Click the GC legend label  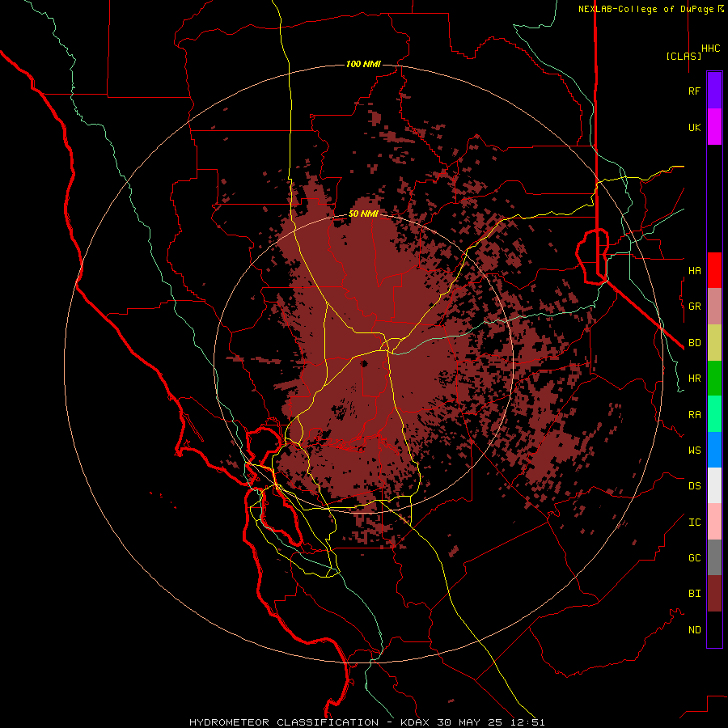(x=694, y=557)
